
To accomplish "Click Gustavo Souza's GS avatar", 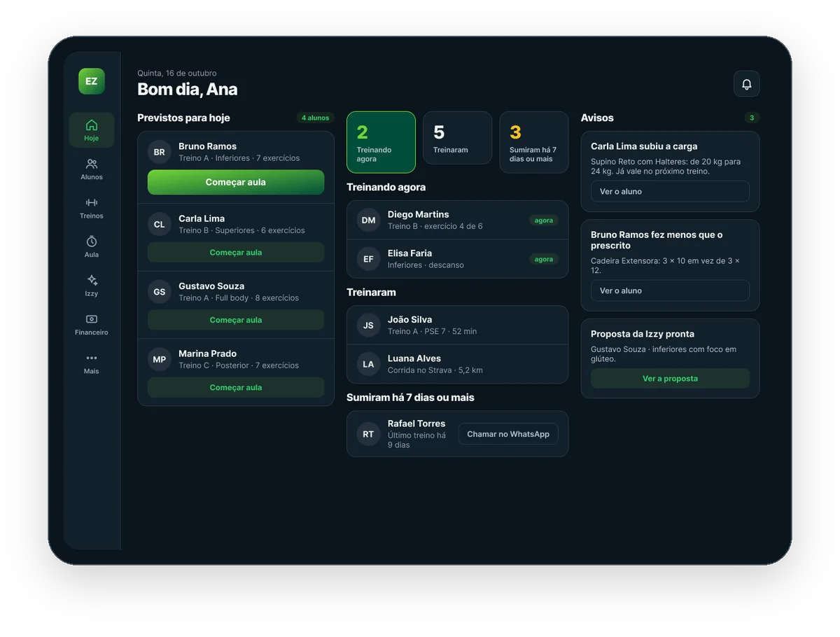I will click(160, 292).
